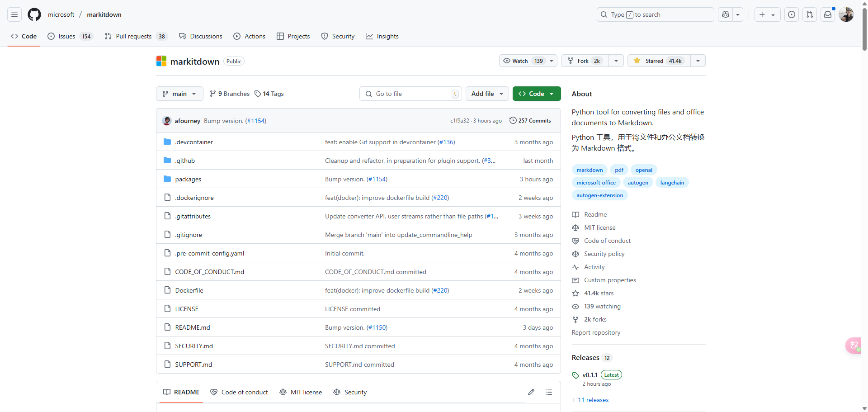Switch to MIT license README tab
The width and height of the screenshot is (868, 412).
301,392
